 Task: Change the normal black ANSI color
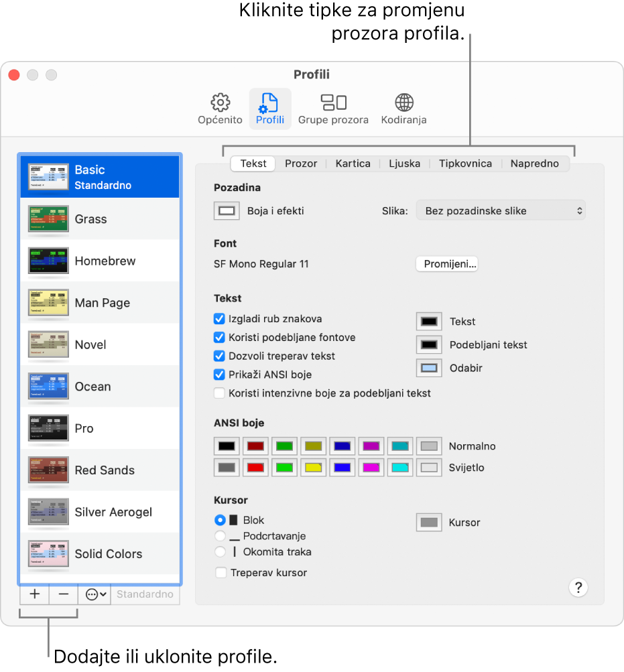point(227,446)
